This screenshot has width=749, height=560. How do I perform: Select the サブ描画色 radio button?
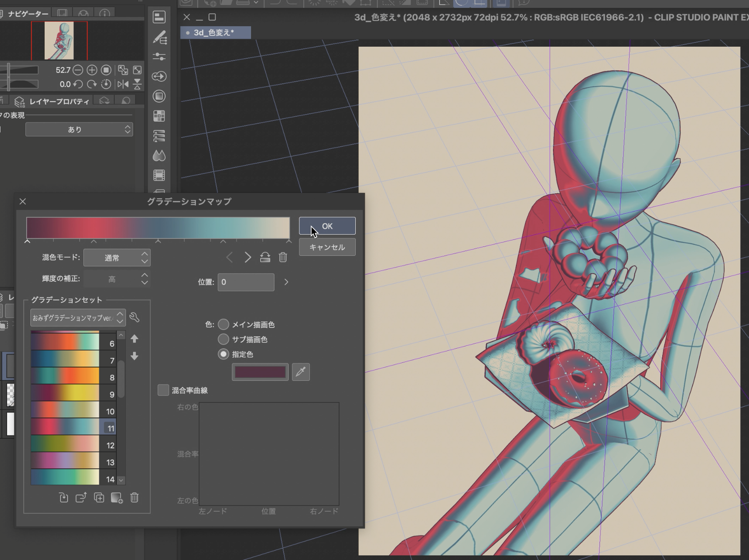pos(224,339)
